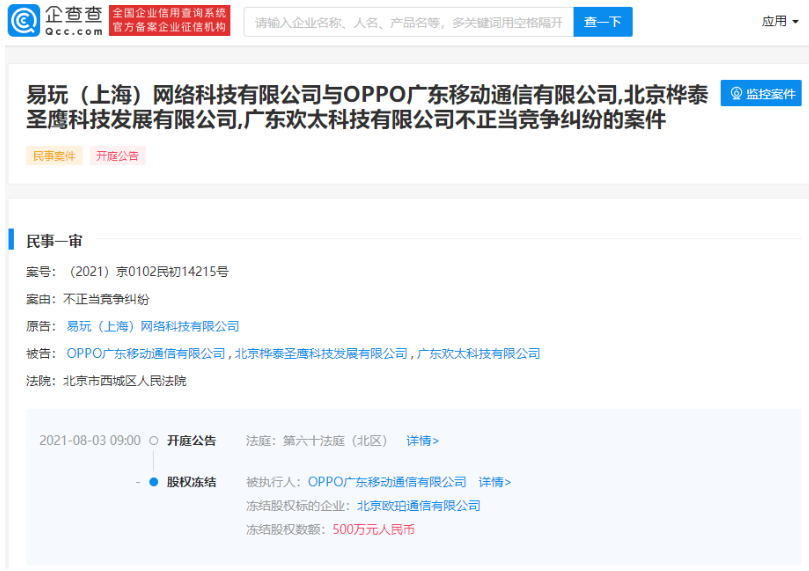Focus the company name search field

click(409, 22)
